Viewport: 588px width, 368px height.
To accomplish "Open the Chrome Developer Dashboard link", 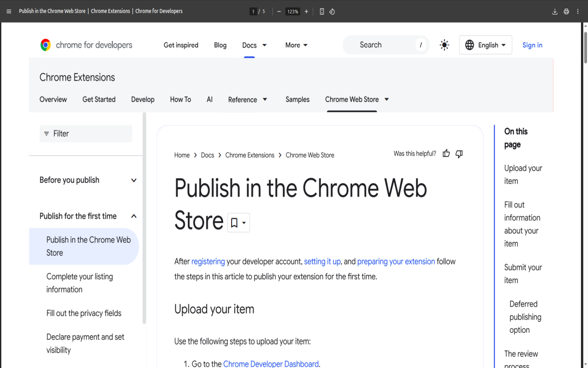I will [x=271, y=364].
